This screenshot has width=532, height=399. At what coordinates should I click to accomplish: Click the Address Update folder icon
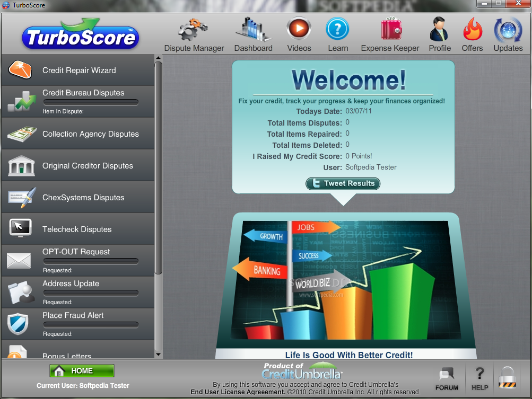click(21, 292)
